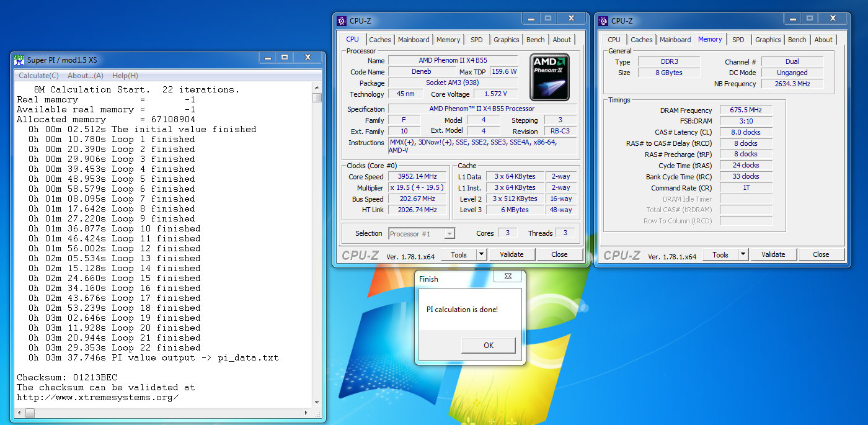The height and width of the screenshot is (425, 868).
Task: Switch to Mainboard tab in left CPU-Z
Action: [414, 40]
